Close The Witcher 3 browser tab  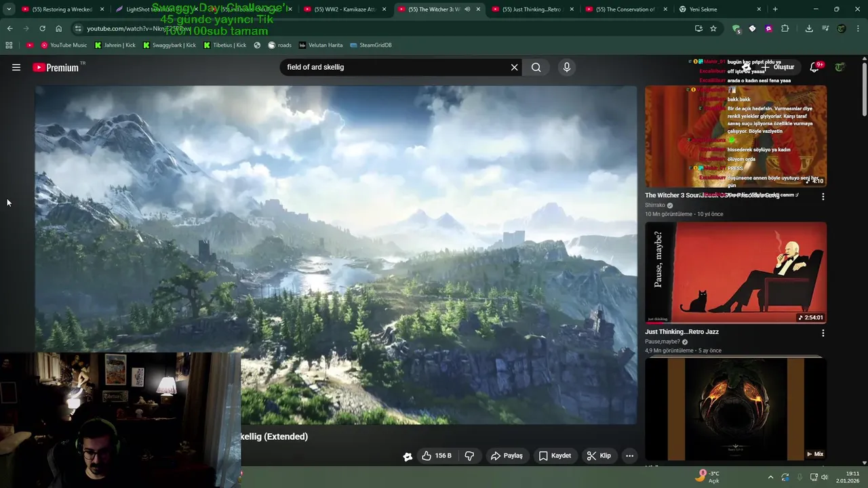point(478,9)
